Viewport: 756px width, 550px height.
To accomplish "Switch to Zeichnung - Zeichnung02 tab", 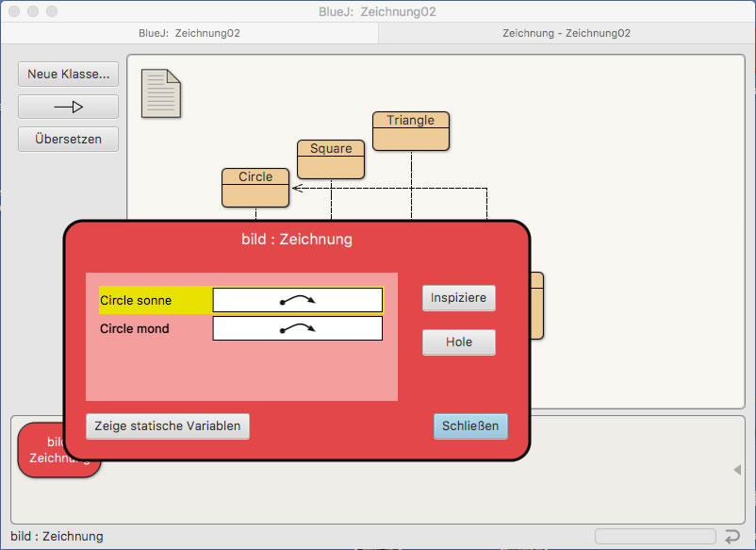I will pos(567,33).
